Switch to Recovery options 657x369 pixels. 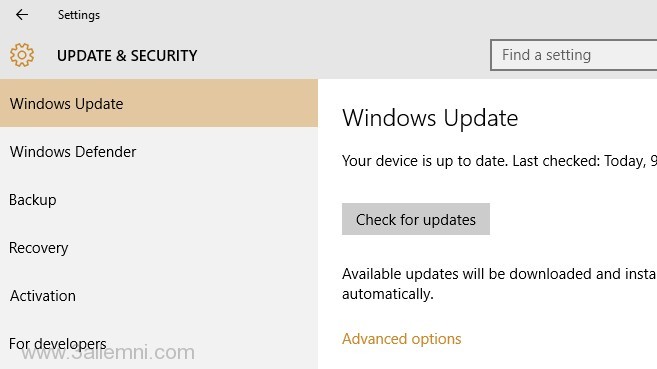[x=159, y=248]
